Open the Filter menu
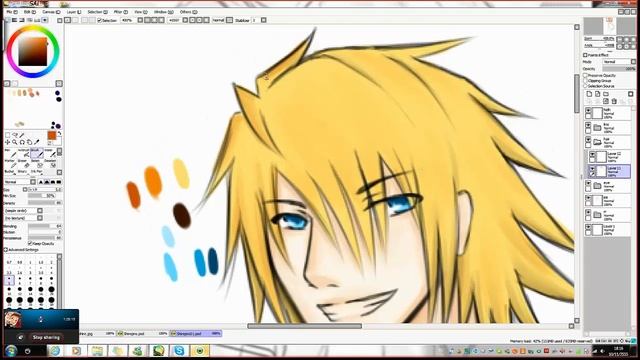Image resolution: width=640 pixels, height=360 pixels. [120, 12]
